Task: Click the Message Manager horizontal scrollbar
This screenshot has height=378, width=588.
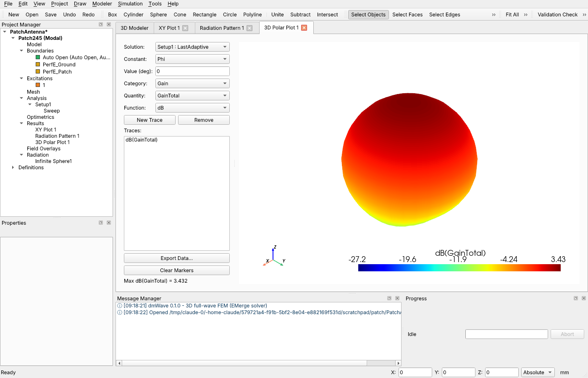Action: (258, 363)
